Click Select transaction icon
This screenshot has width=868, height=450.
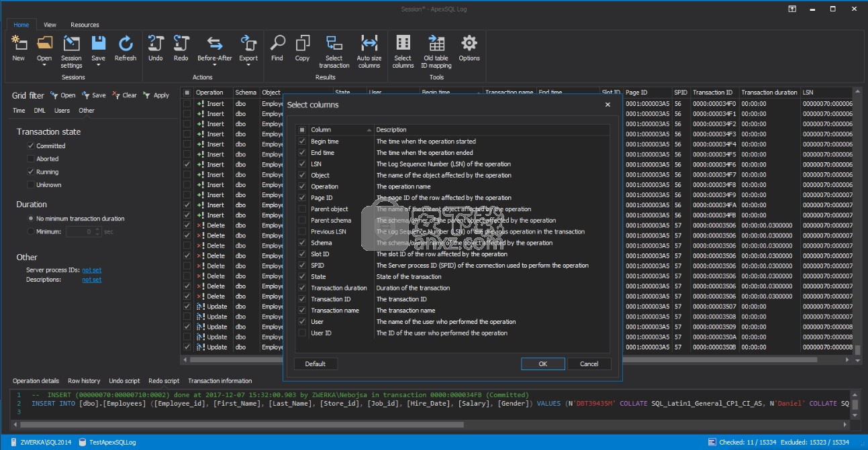click(334, 44)
